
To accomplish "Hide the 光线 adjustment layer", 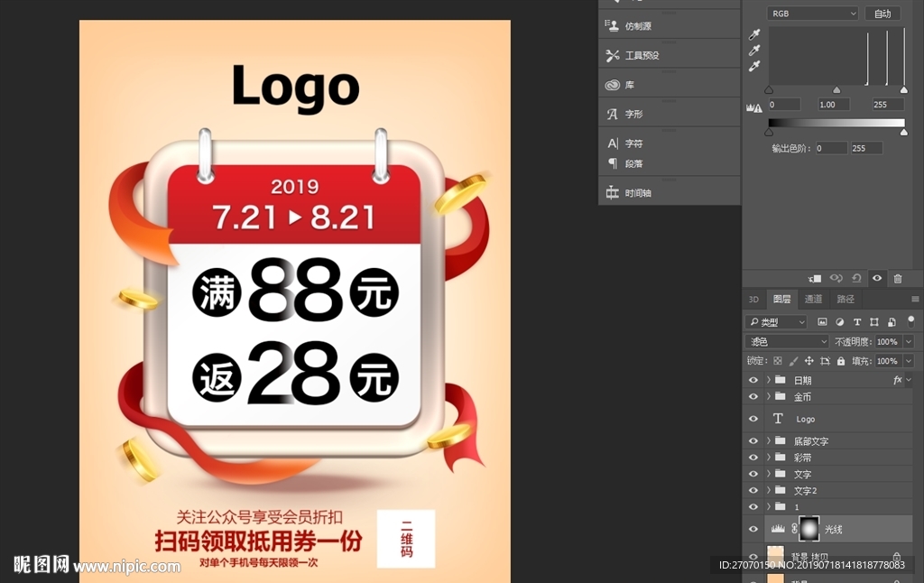I will tap(753, 529).
